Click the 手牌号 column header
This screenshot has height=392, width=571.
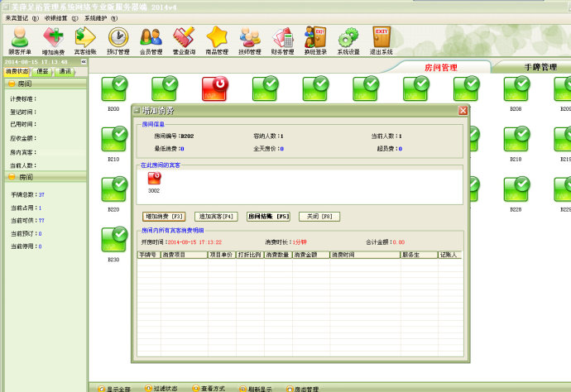coord(149,255)
